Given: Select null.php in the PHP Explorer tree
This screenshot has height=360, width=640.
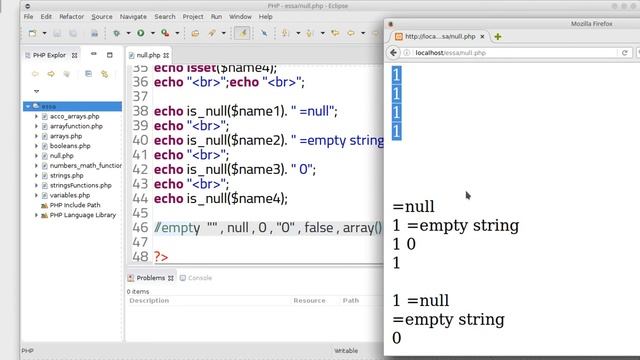Looking at the screenshot, I should tap(61, 156).
